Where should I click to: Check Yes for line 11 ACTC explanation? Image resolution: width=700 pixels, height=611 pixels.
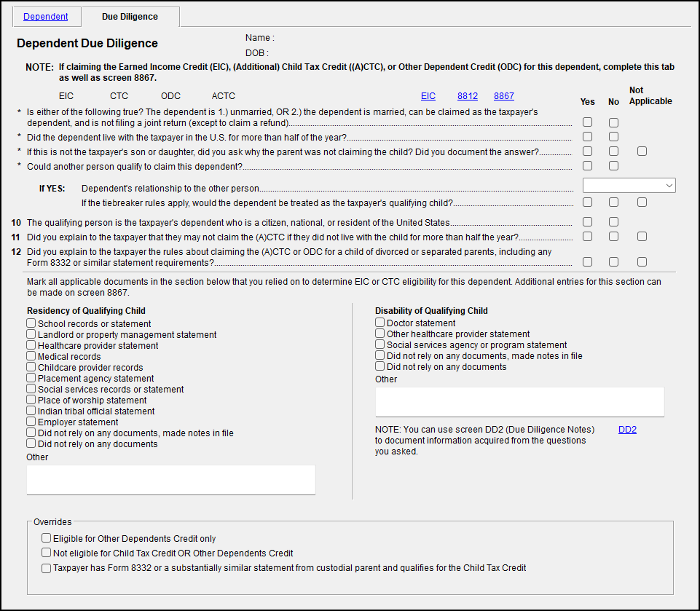pos(588,236)
